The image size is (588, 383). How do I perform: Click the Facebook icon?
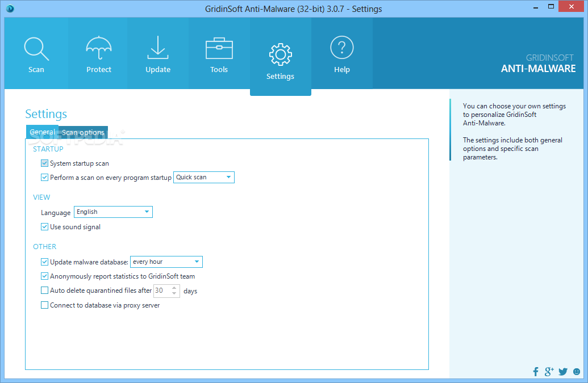[x=536, y=372]
